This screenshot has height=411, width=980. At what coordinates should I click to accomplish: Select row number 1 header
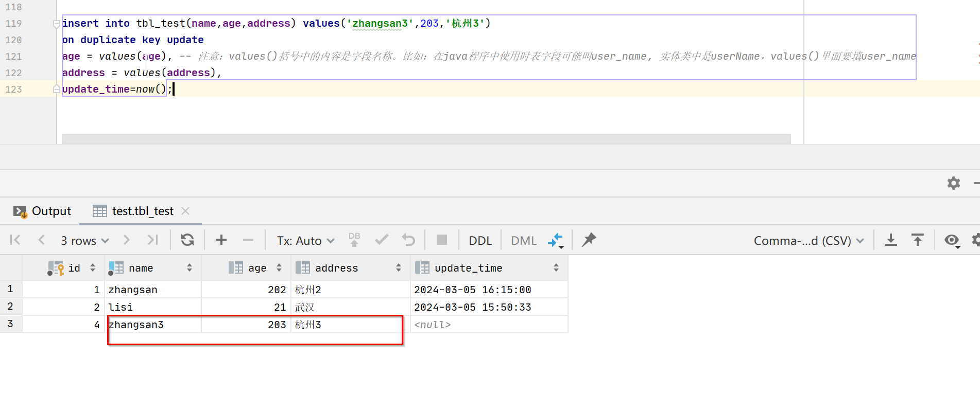(11, 289)
